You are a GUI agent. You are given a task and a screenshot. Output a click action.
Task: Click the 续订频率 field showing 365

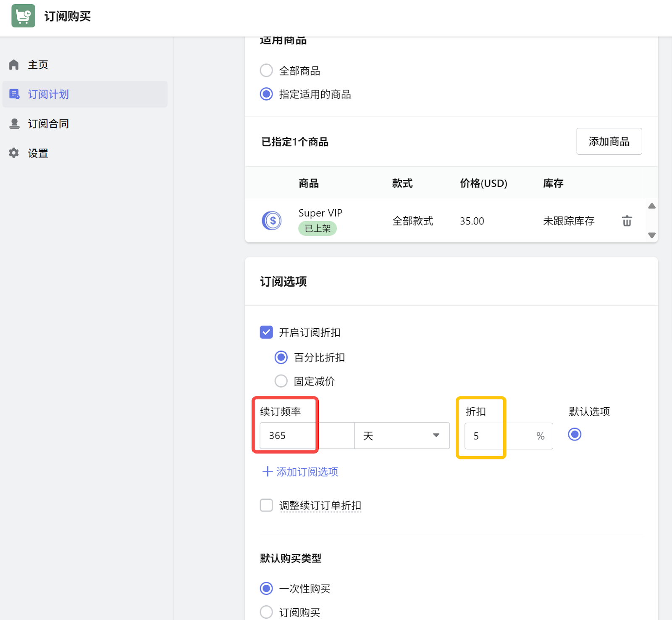click(307, 436)
